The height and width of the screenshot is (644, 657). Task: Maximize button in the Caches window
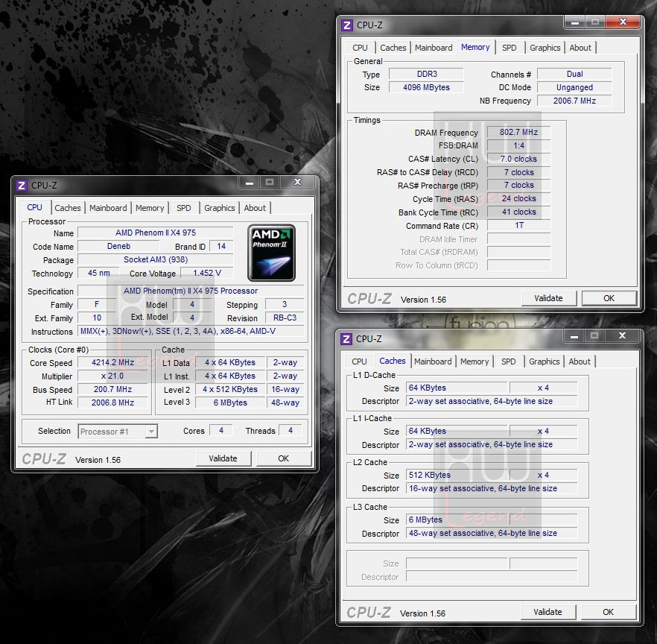coord(594,335)
